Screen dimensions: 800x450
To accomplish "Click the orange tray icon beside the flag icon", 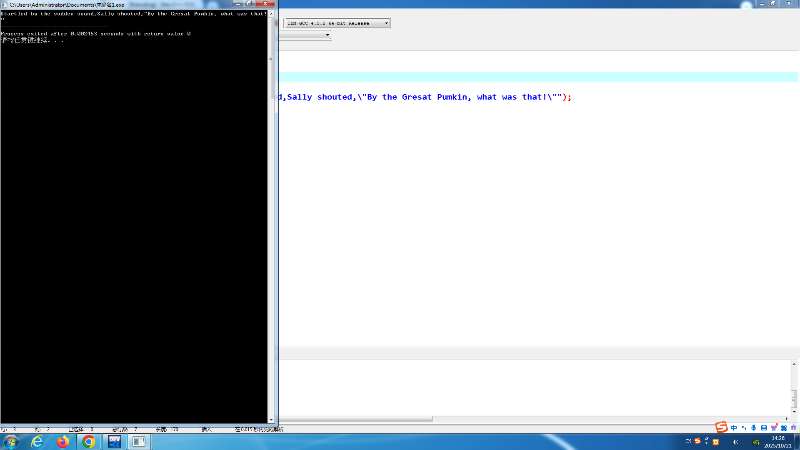I will click(x=716, y=442).
